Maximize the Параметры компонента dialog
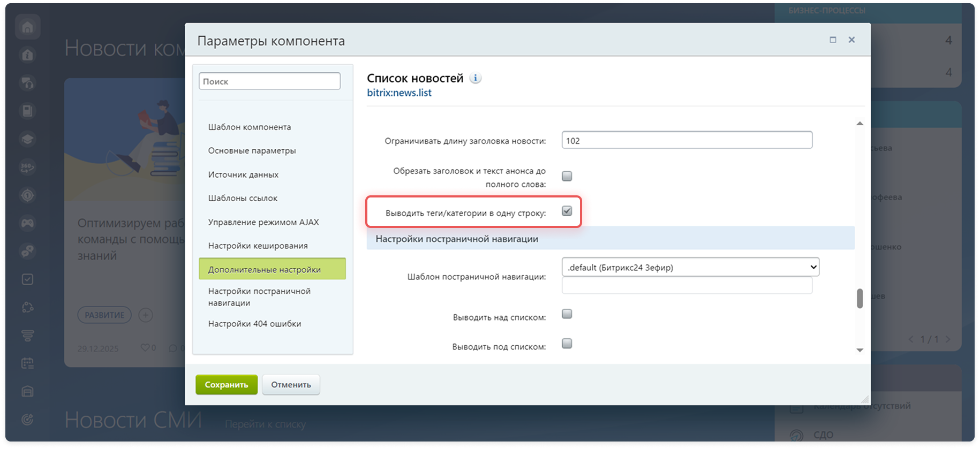Image resolution: width=980 pixels, height=449 pixels. point(833,40)
